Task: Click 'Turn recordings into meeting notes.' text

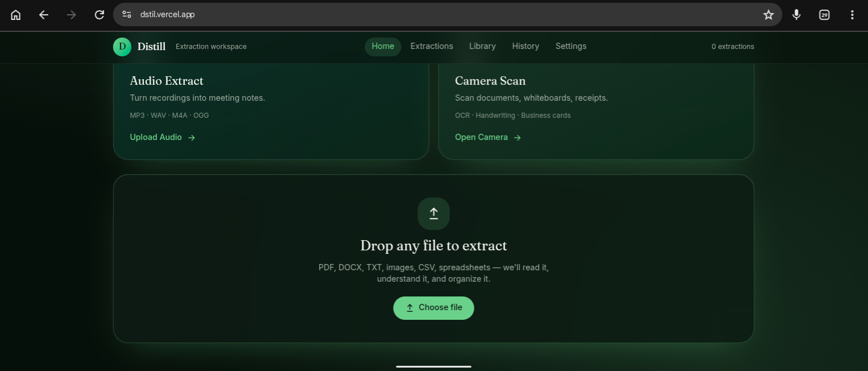Action: (197, 98)
